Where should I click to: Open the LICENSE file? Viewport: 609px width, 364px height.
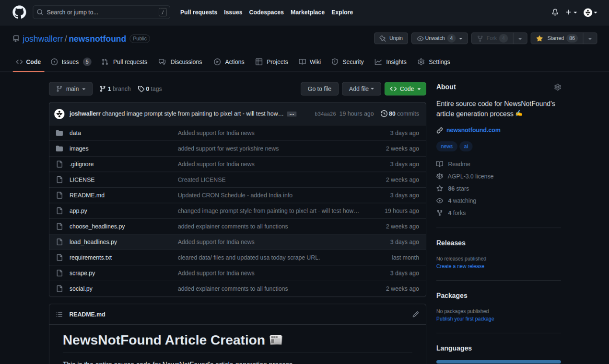coord(82,180)
